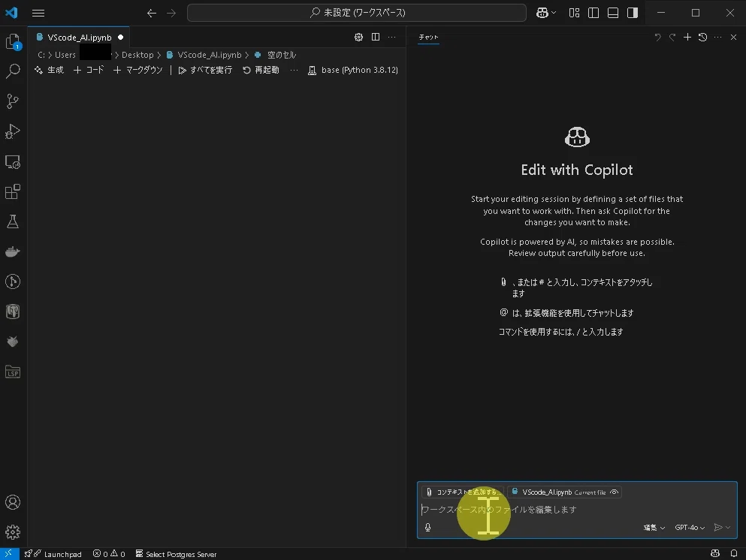Open the Accounts menu

tap(13, 502)
